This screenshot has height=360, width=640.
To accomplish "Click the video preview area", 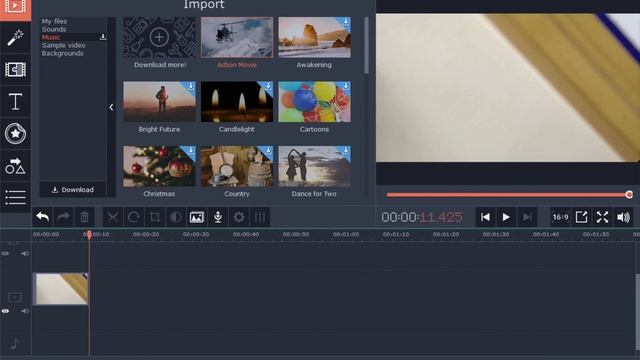I will pyautogui.click(x=508, y=88).
